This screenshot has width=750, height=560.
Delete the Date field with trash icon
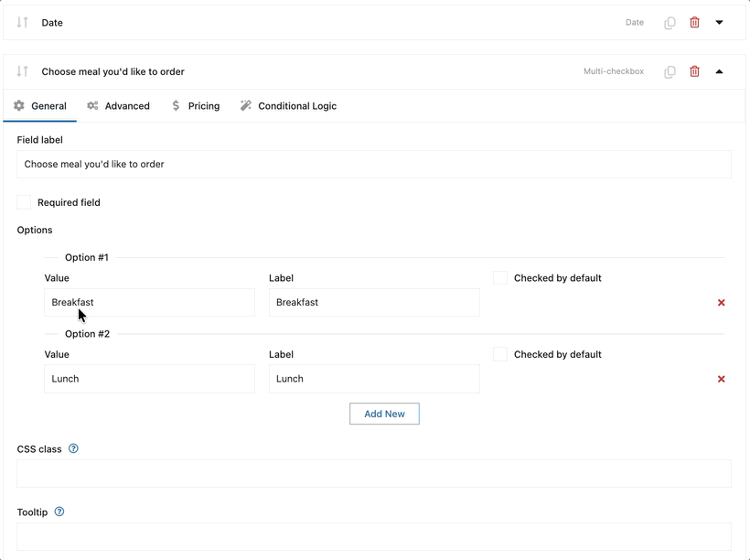694,23
